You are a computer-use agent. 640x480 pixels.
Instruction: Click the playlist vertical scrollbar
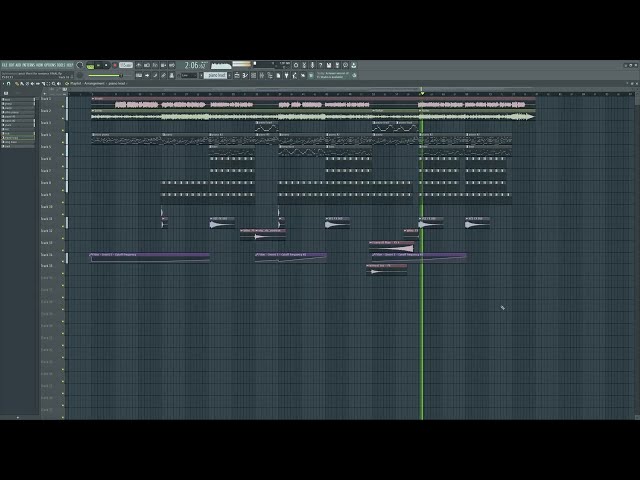[x=637, y=255]
